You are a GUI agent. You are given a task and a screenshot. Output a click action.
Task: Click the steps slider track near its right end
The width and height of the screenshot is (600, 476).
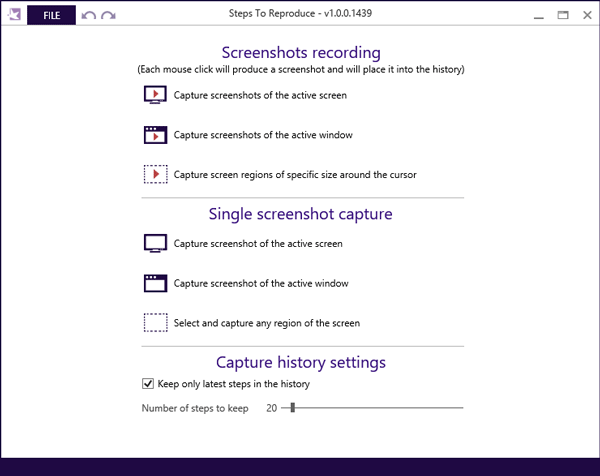coord(457,408)
